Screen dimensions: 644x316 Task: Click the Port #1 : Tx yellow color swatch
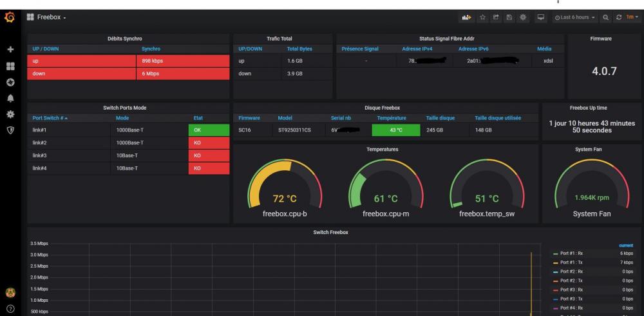pos(556,262)
